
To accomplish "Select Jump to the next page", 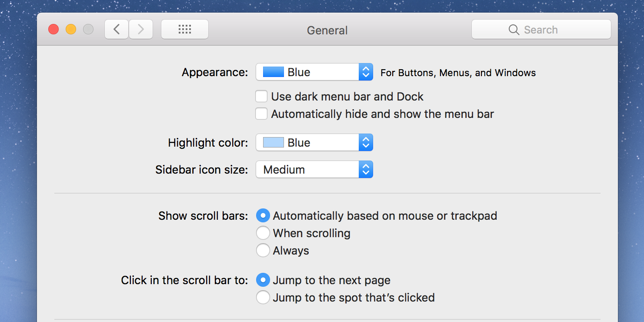I will tap(263, 280).
